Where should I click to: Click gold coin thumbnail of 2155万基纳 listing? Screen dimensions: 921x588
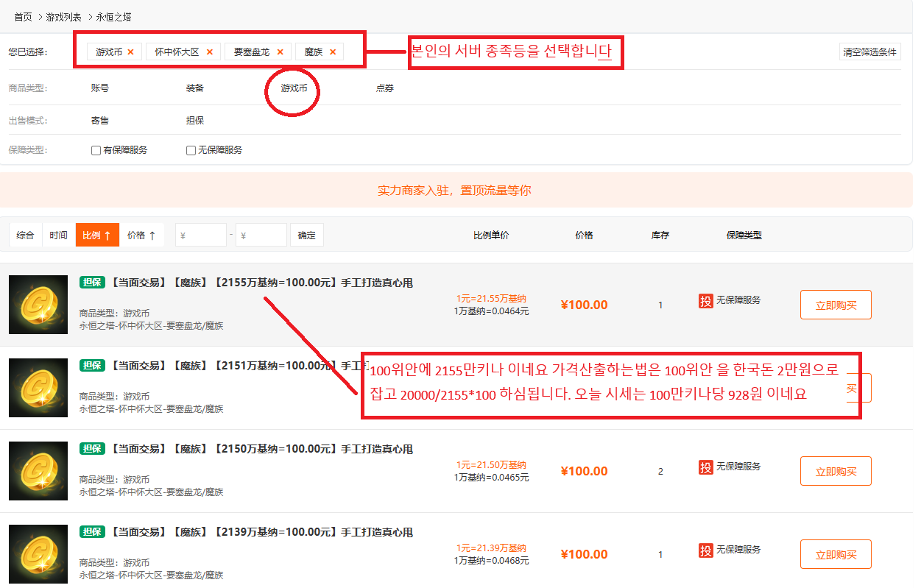click(38, 305)
